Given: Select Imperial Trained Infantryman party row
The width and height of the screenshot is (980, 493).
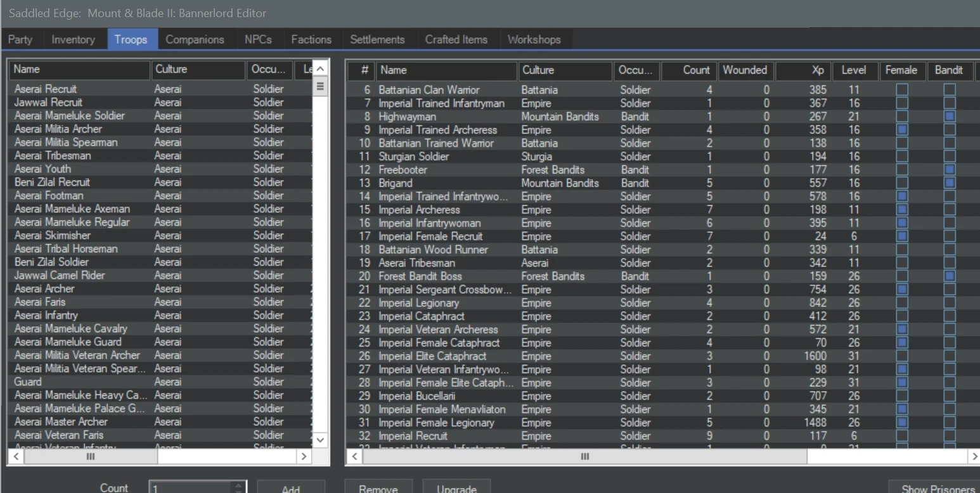Looking at the screenshot, I should click(663, 103).
